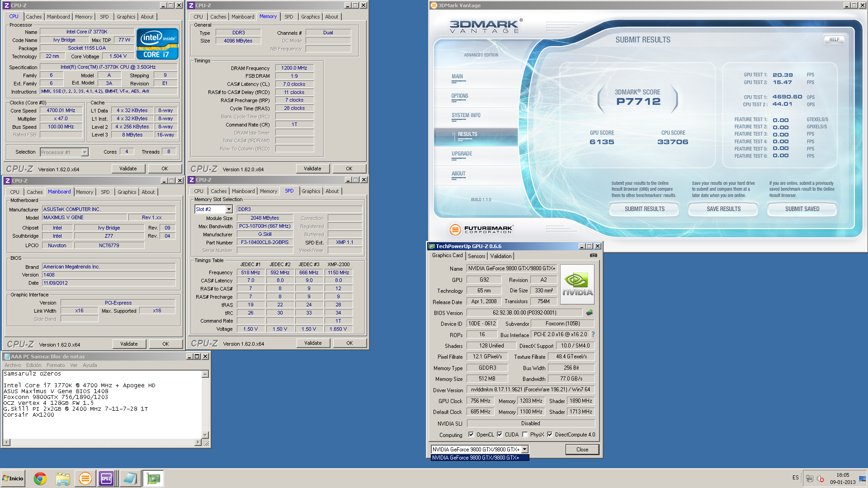Open Graphics tab in CPU-Z Memory window
The height and width of the screenshot is (488, 868).
point(310,17)
